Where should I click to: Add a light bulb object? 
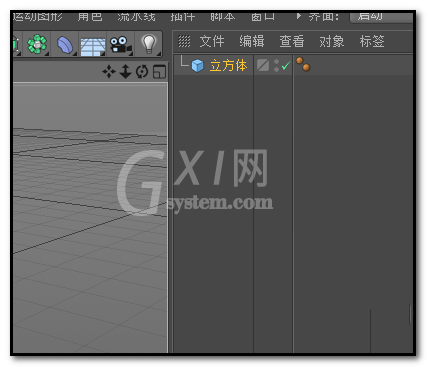coord(149,44)
